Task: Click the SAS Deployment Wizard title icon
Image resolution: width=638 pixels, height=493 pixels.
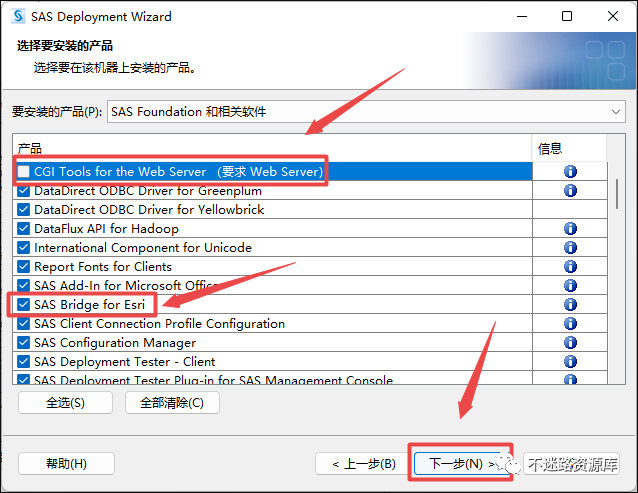Action: [18, 16]
